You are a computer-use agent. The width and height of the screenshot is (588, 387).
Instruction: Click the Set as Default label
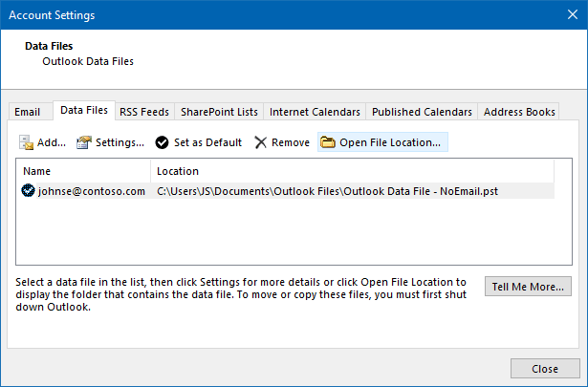(207, 142)
